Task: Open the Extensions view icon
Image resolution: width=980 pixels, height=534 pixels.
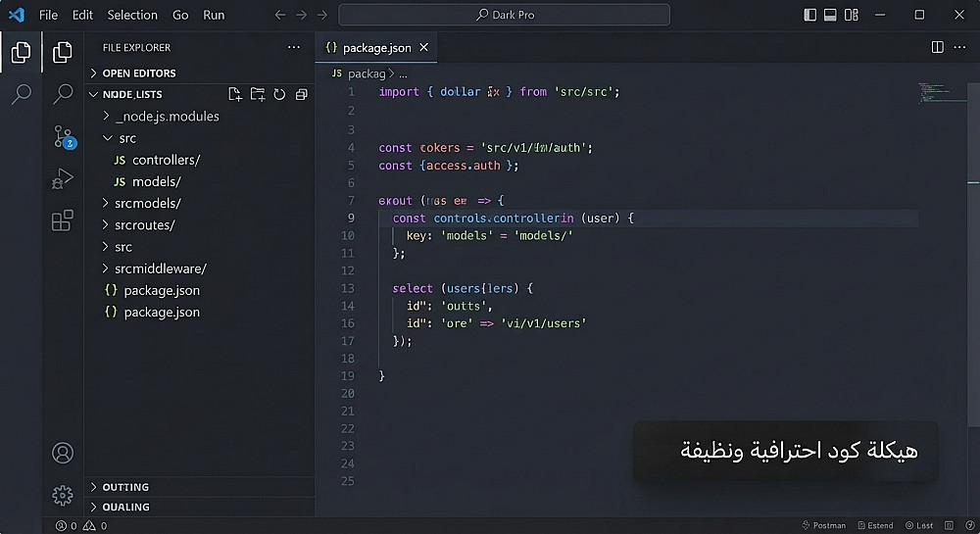Action: [x=63, y=219]
